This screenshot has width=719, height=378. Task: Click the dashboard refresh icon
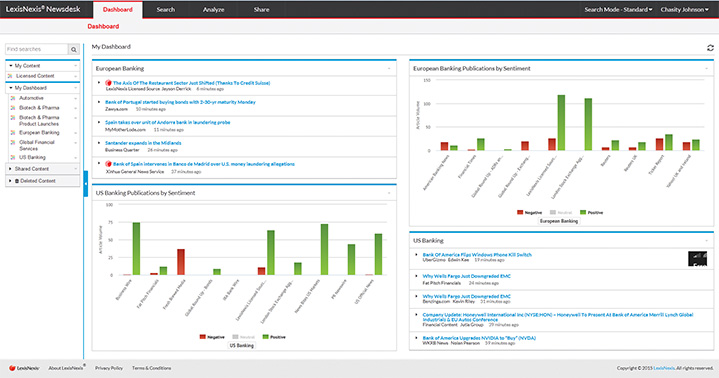coord(710,48)
